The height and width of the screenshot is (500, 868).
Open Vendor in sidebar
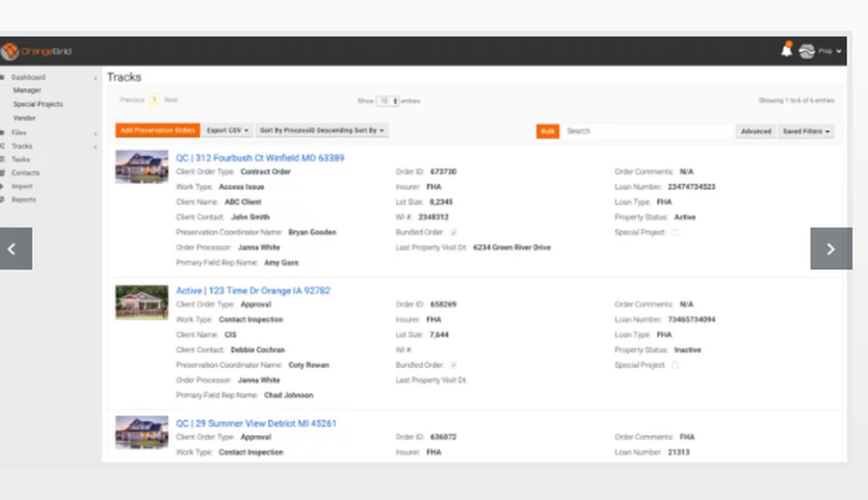24,118
